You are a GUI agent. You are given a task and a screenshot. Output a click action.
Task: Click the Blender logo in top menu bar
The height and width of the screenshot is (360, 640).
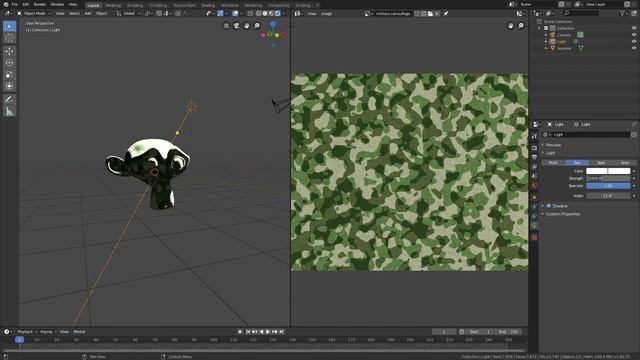coord(6,4)
